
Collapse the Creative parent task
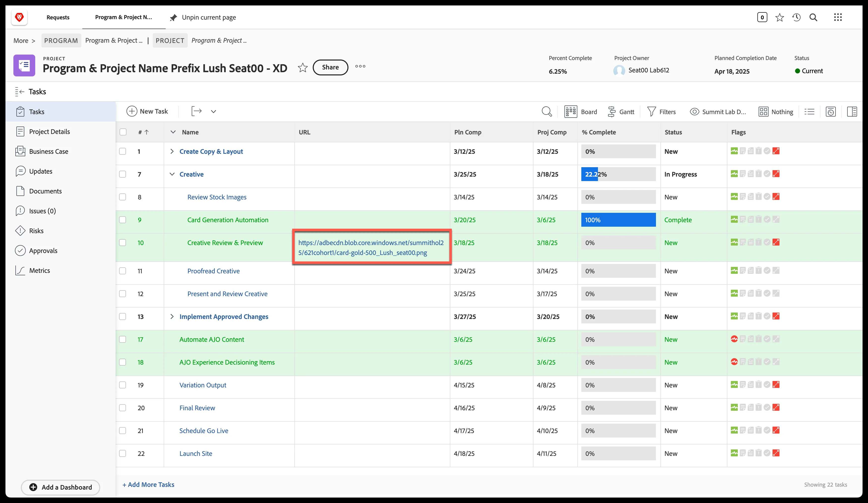click(172, 174)
